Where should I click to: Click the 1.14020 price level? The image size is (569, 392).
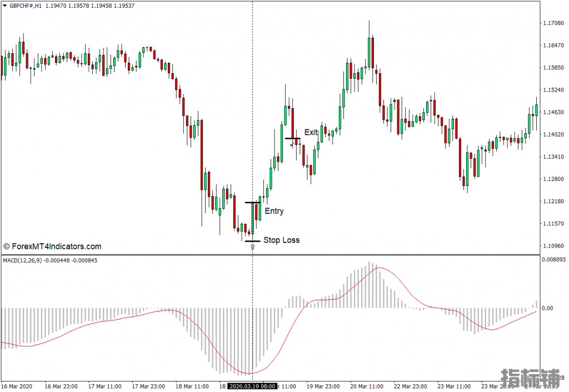click(x=553, y=134)
